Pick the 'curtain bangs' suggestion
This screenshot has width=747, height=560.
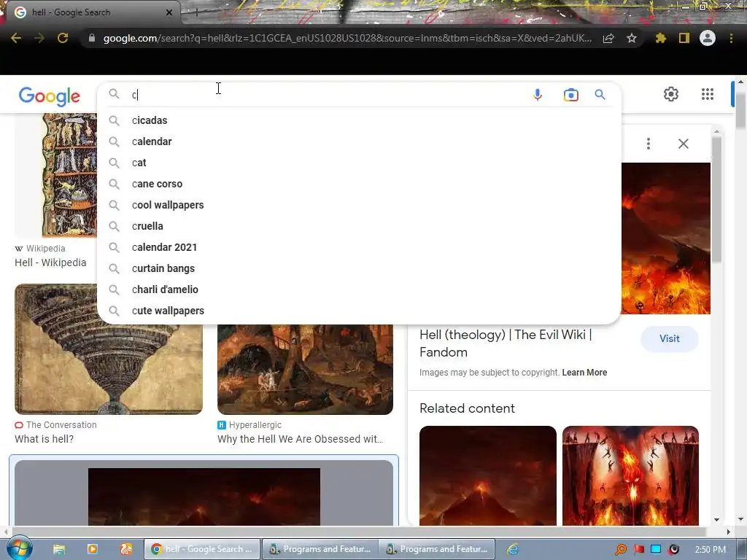click(359, 268)
